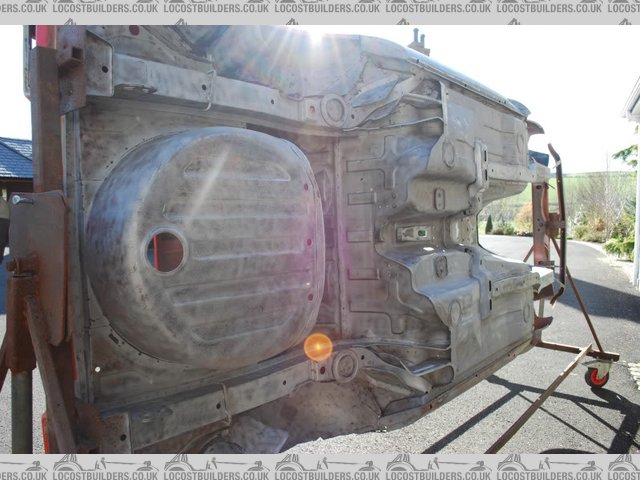Click the spare wheel well dome
Image resolution: width=640 pixels, height=480 pixels.
[205, 245]
